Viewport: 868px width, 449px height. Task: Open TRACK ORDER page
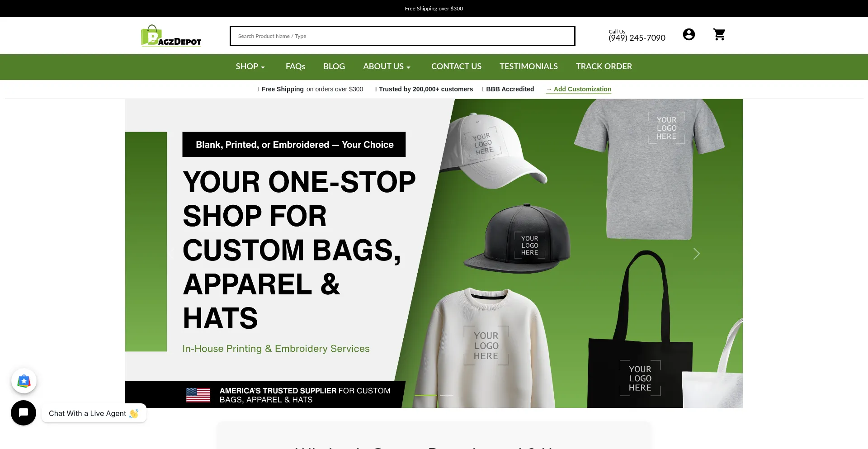(x=604, y=66)
